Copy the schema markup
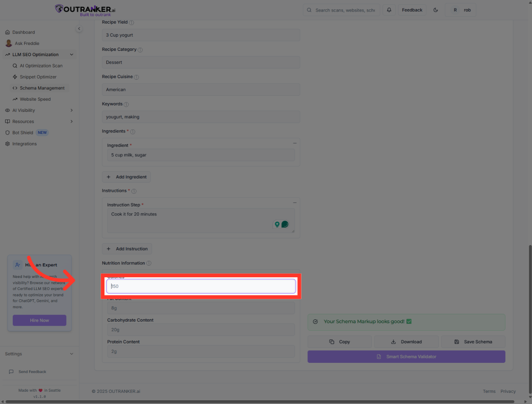 (340, 342)
